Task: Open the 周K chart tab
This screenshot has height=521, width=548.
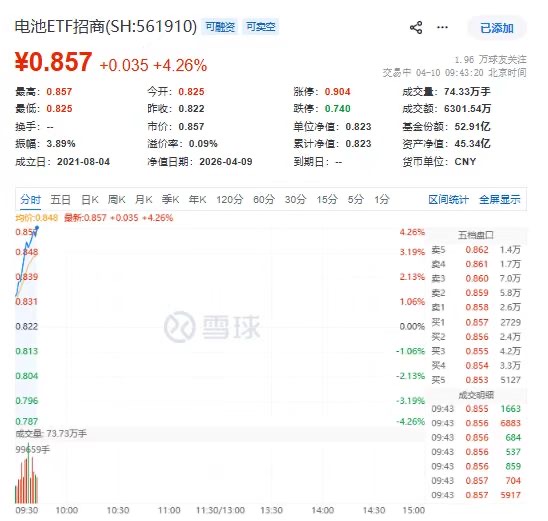Action: coord(116,200)
